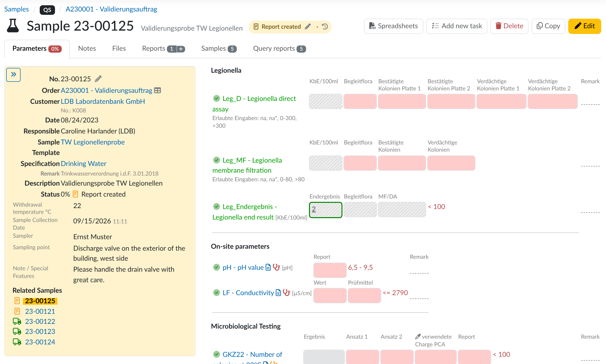Click QS badge in breadcrumb

click(x=47, y=10)
